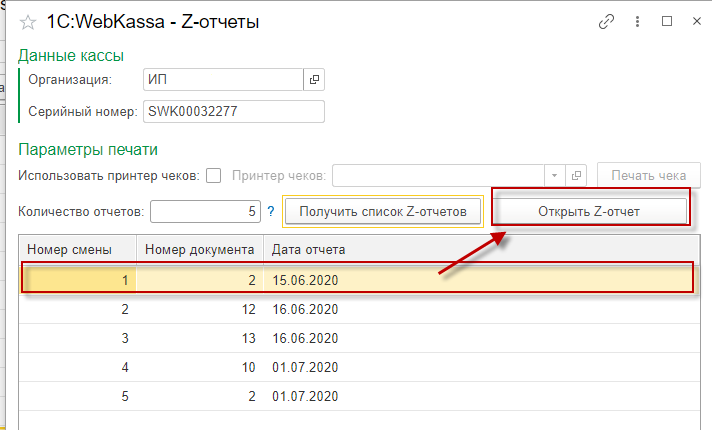Click Получить список Z-отчетов
The height and width of the screenshot is (430, 712).
coord(383,212)
